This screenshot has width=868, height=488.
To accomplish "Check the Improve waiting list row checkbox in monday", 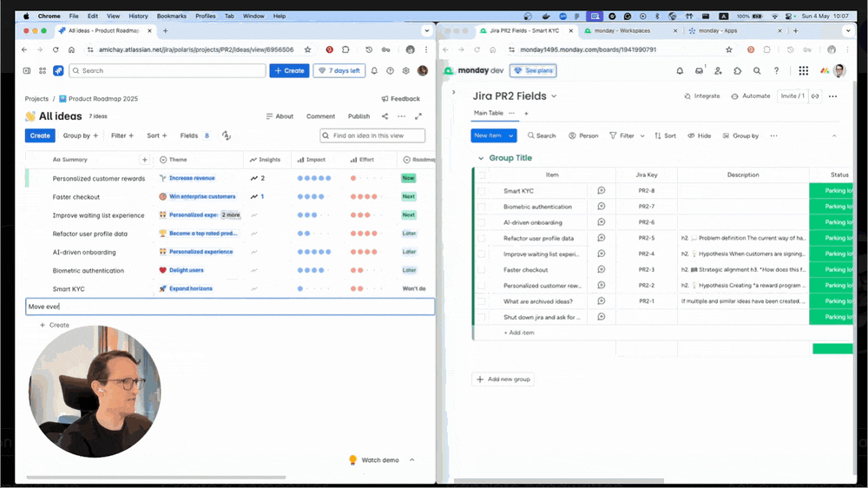I will 482,254.
